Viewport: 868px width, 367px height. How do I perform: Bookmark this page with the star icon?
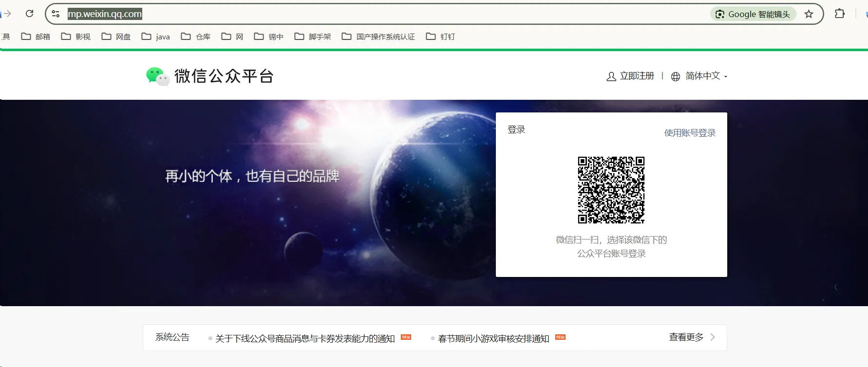[809, 14]
